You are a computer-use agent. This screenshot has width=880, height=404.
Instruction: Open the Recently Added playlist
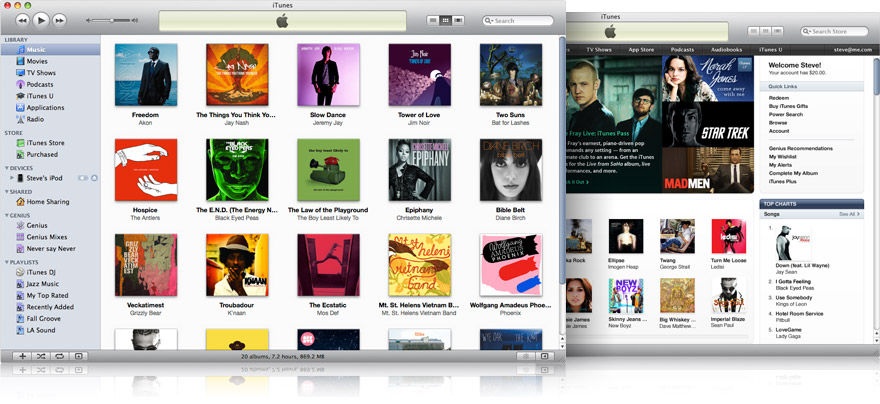(51, 307)
